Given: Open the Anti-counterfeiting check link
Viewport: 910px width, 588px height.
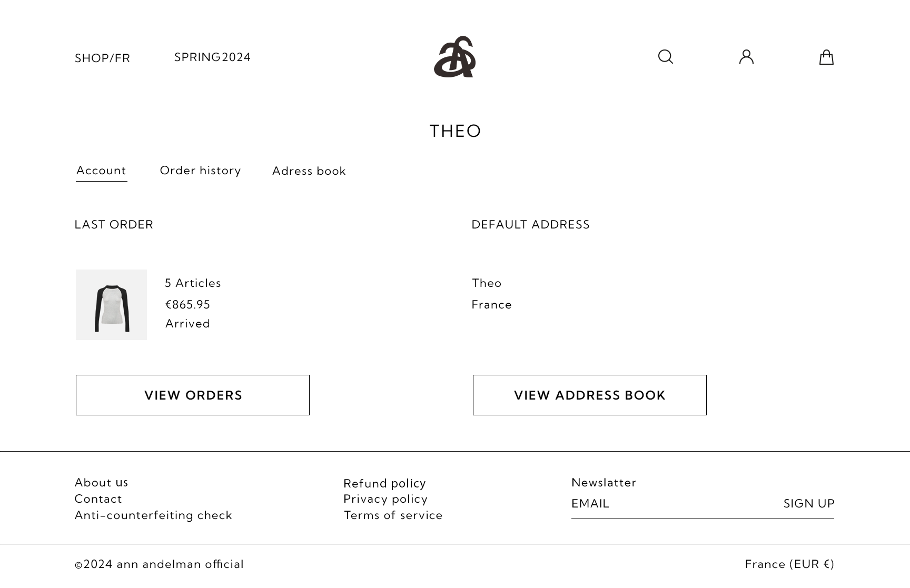Looking at the screenshot, I should pyautogui.click(x=153, y=515).
